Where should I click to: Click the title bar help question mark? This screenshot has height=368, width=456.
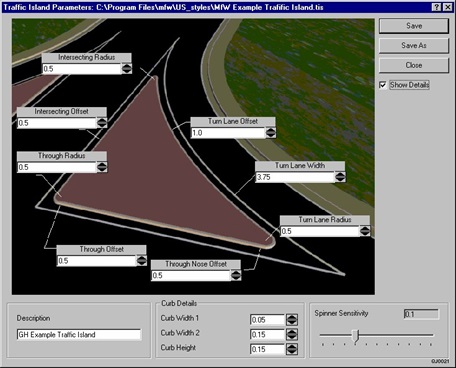tap(436, 7)
